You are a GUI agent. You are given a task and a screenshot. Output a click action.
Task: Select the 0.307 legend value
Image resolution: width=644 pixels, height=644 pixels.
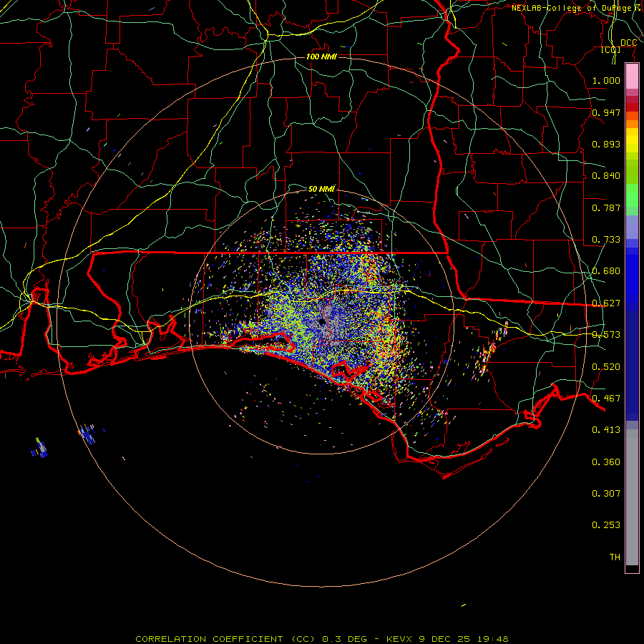606,494
